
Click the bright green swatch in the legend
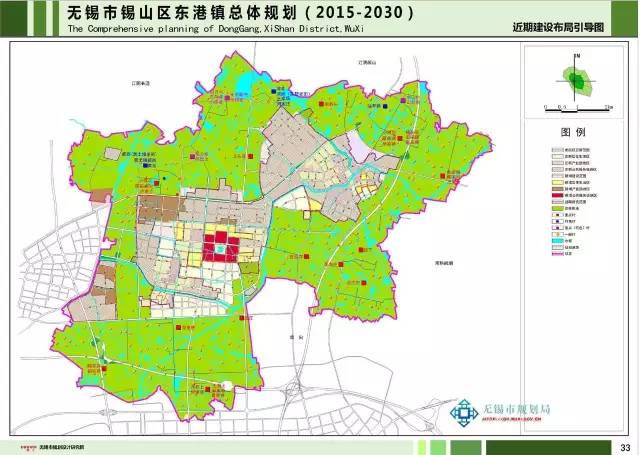(x=557, y=211)
